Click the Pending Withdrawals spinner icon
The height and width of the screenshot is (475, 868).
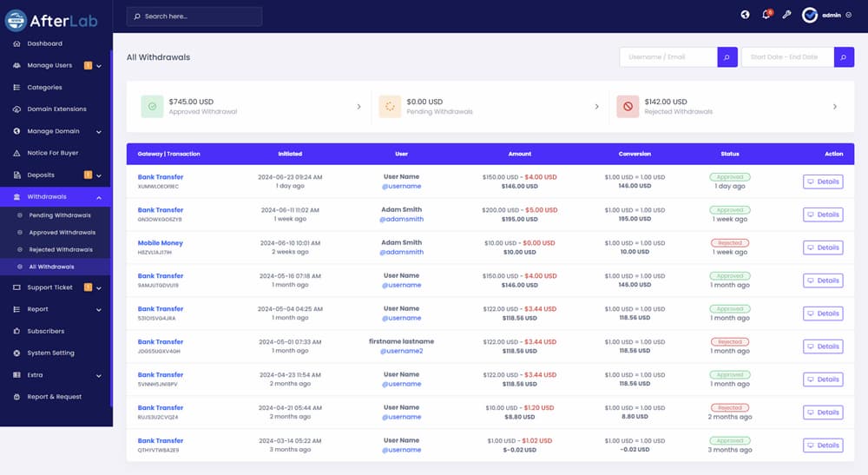pyautogui.click(x=390, y=106)
